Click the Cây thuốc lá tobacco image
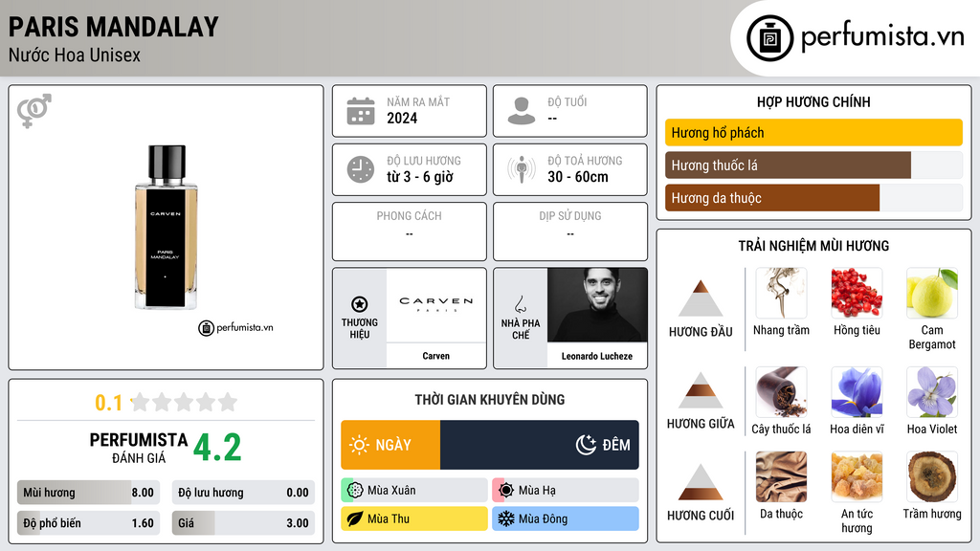The height and width of the screenshot is (551, 980). click(781, 391)
